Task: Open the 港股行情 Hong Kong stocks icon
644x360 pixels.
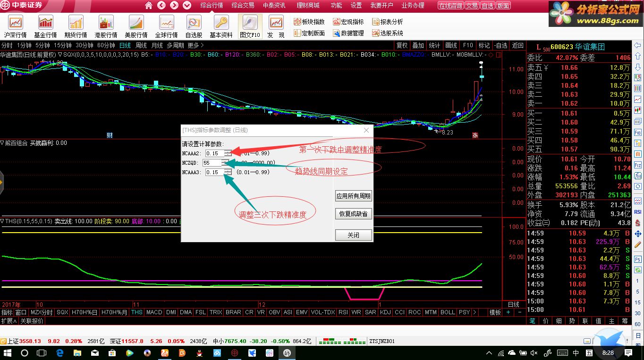Action: click(106, 26)
